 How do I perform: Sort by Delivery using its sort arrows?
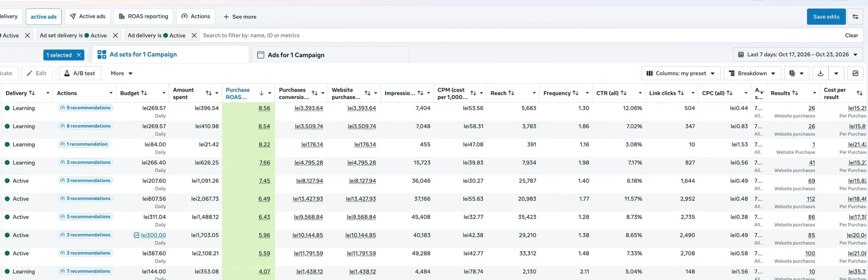32,93
